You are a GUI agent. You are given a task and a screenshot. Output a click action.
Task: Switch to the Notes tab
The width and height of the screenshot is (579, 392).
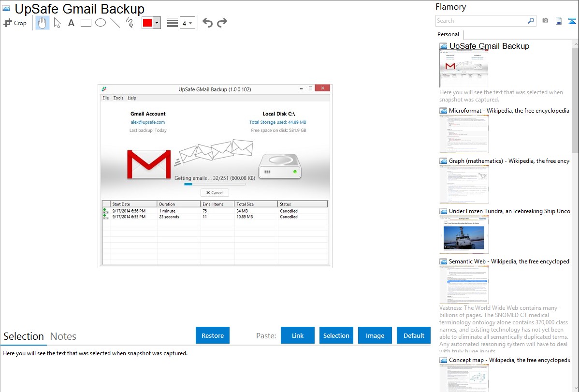point(63,336)
